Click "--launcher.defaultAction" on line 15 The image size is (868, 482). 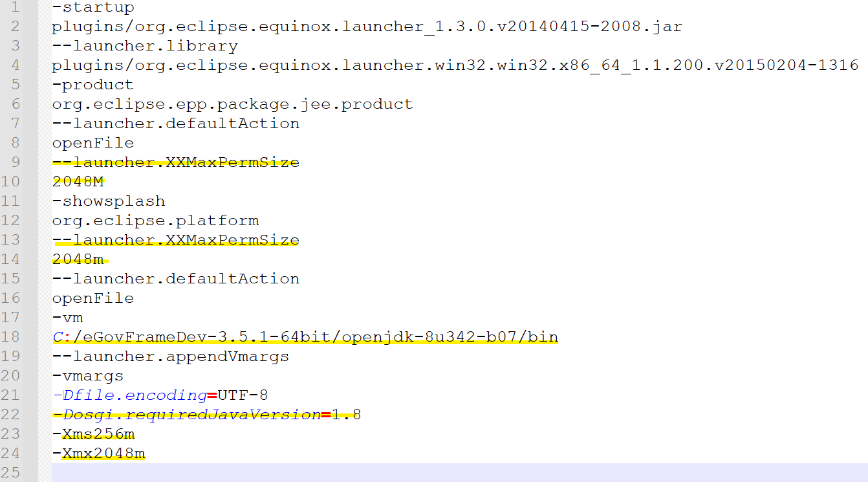[176, 279]
